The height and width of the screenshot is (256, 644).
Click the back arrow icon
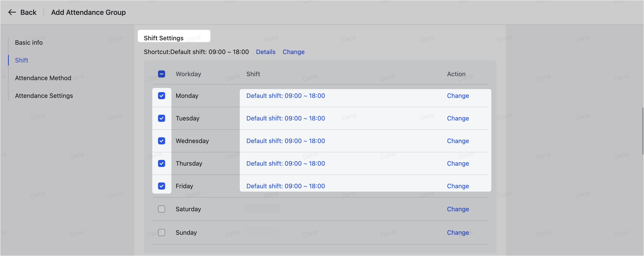coord(12,12)
